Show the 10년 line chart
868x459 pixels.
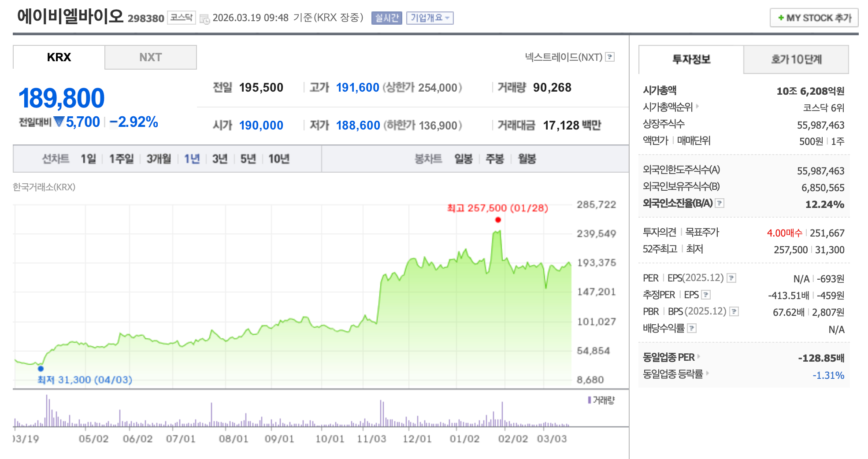(x=279, y=159)
